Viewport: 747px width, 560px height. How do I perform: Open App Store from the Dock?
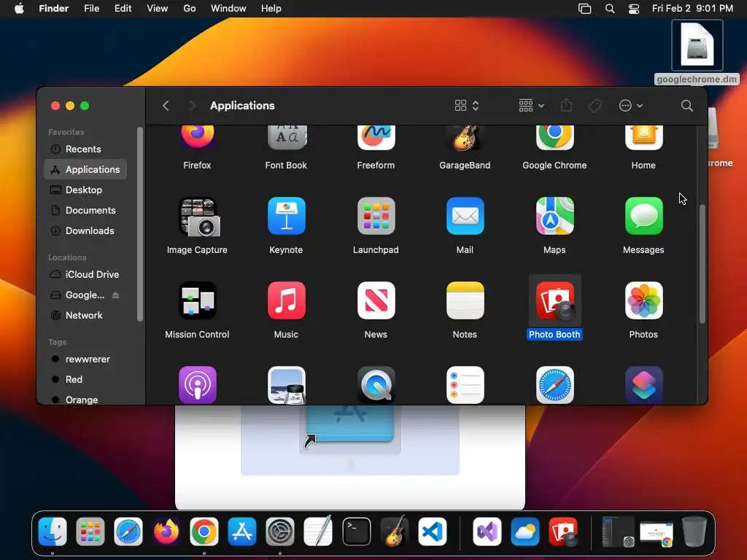coord(242,532)
